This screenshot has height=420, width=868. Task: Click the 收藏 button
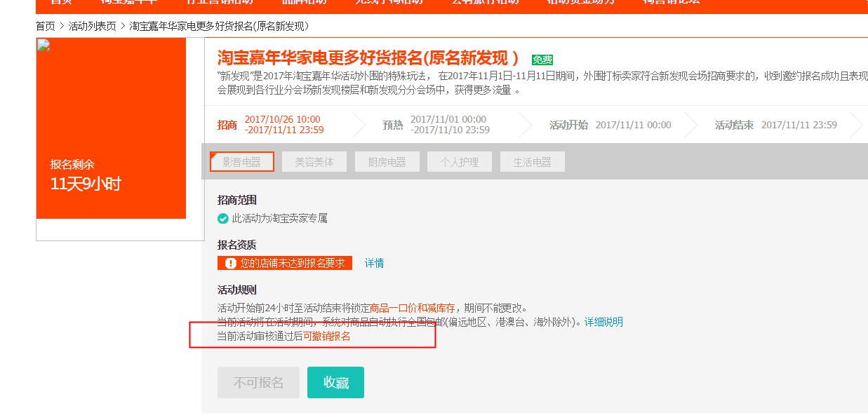click(x=335, y=382)
